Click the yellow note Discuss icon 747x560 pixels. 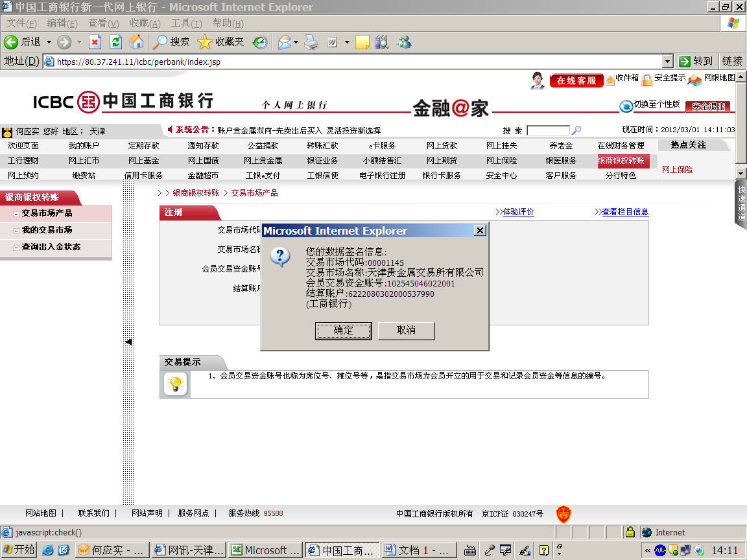(x=362, y=42)
